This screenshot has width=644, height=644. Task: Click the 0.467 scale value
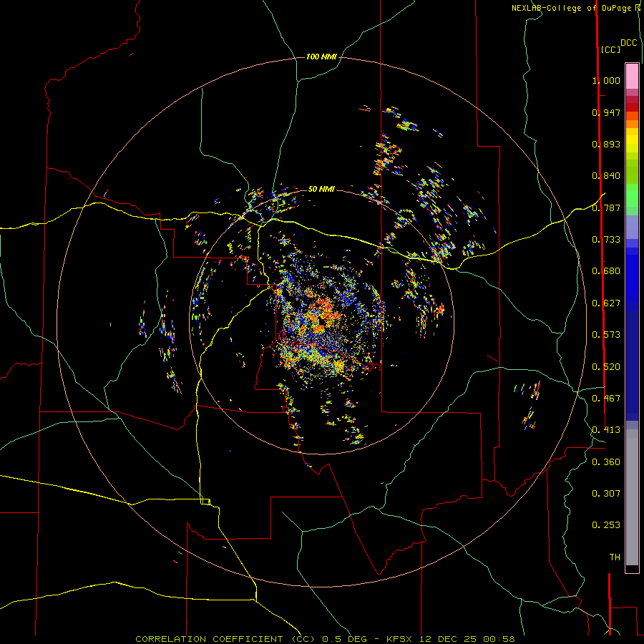point(606,399)
